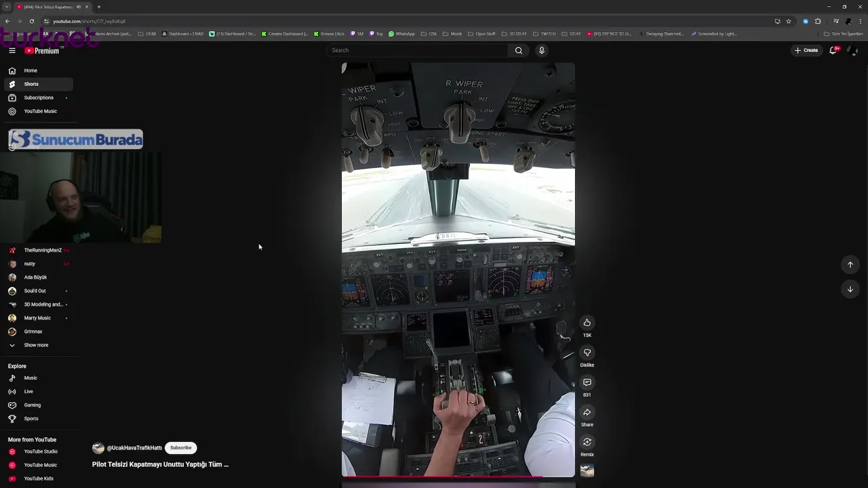Open the browser extensions puzzle icon
The width and height of the screenshot is (868, 488).
click(x=818, y=21)
